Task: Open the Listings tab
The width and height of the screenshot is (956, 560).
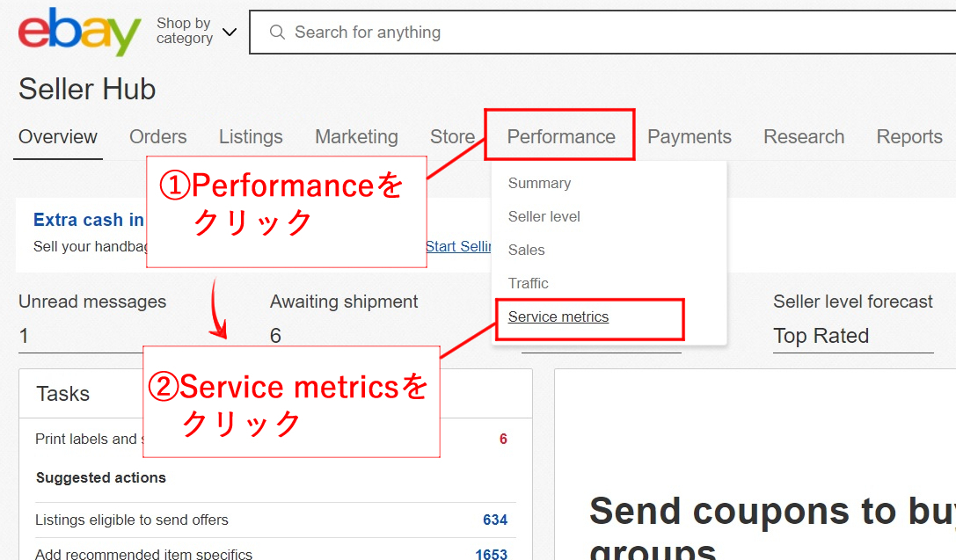Action: (x=251, y=137)
